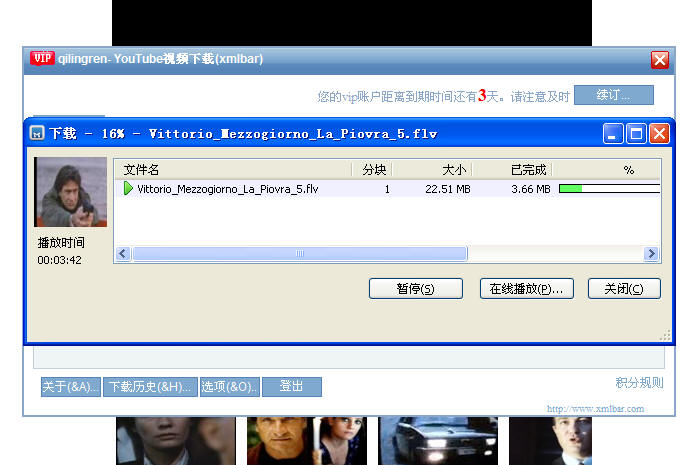Click the 分块 column header
The image size is (699, 465).
click(373, 169)
